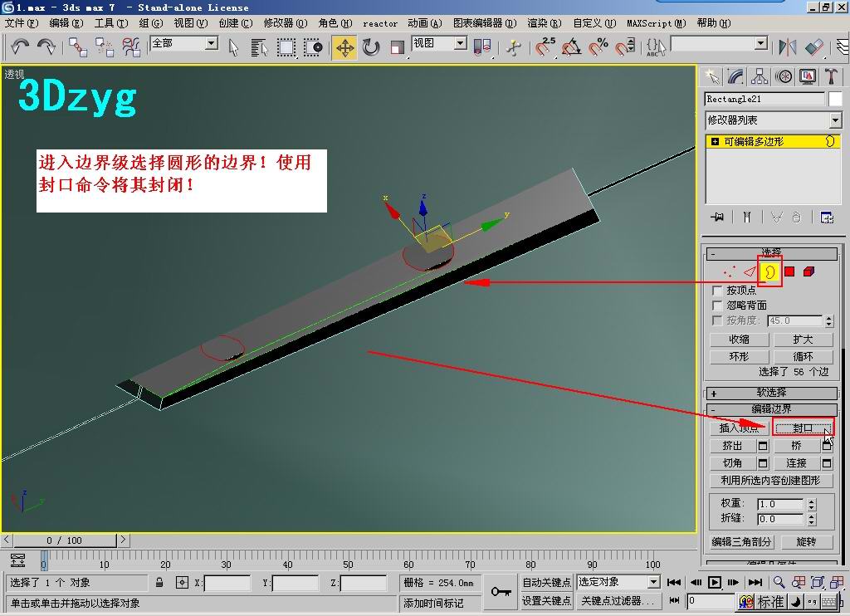The width and height of the screenshot is (850, 616).
Task: Toggle the Spinner Snap icon
Action: [624, 47]
